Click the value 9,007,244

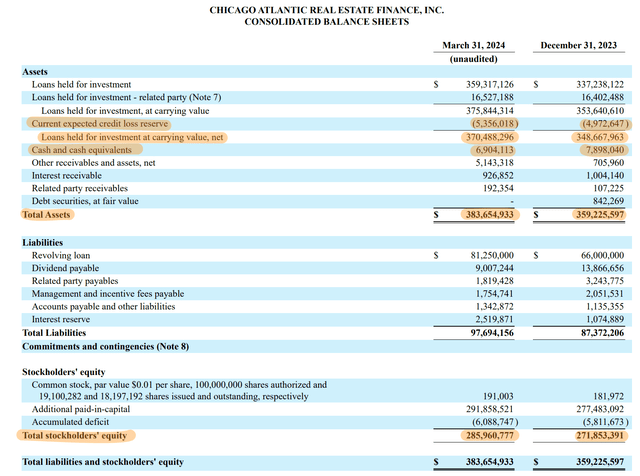click(494, 268)
